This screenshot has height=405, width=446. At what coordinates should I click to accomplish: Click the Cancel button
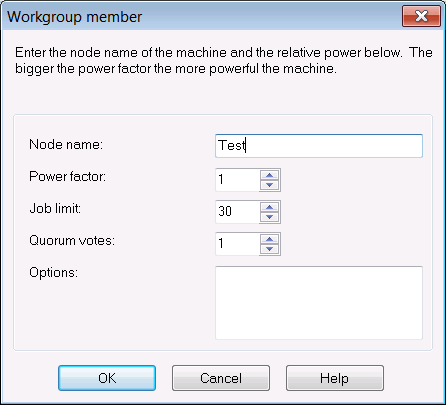click(x=221, y=378)
